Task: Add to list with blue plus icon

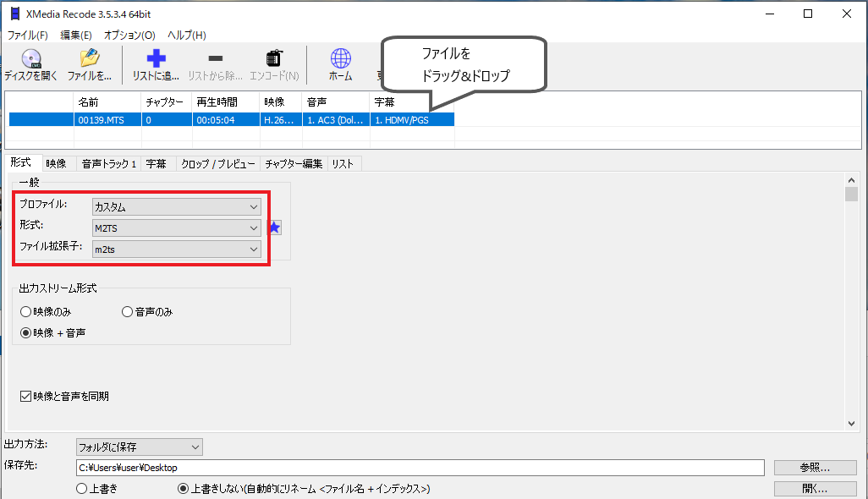Action: [x=156, y=65]
